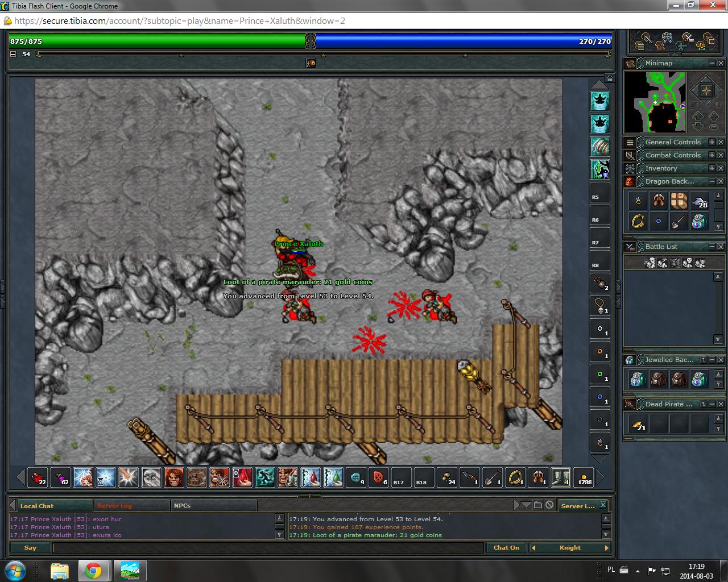Toggle hide skulled filter in Battle List
The image size is (728, 582).
pos(688,263)
